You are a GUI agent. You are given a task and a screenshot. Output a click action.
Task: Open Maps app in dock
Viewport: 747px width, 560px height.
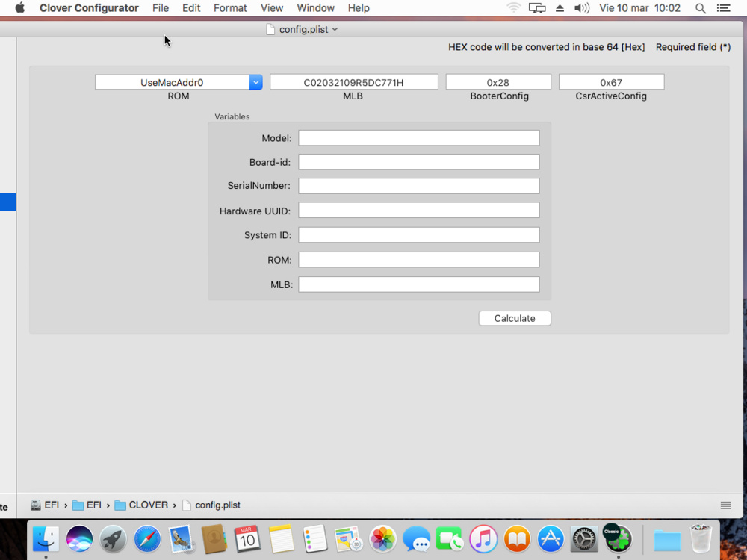[349, 538]
